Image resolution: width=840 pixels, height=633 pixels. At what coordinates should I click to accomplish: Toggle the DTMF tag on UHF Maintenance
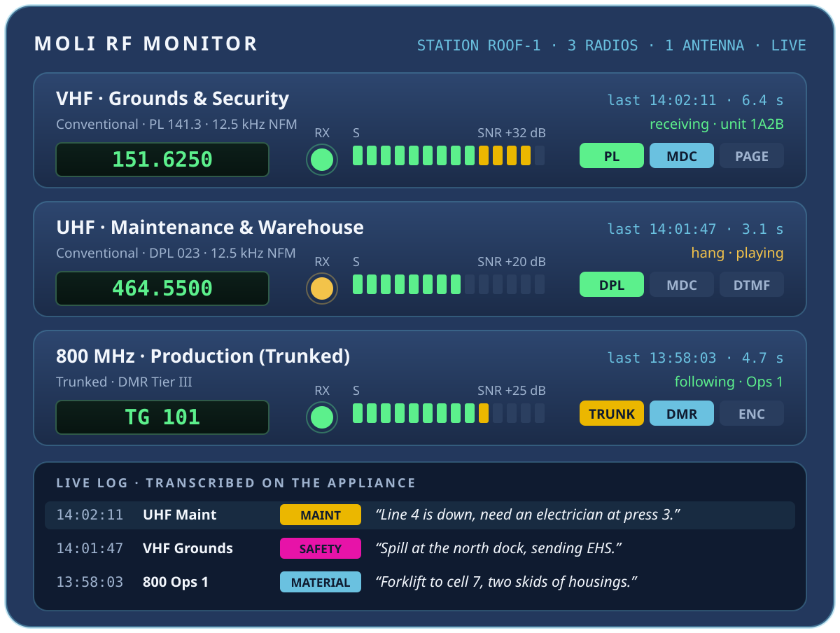click(752, 285)
